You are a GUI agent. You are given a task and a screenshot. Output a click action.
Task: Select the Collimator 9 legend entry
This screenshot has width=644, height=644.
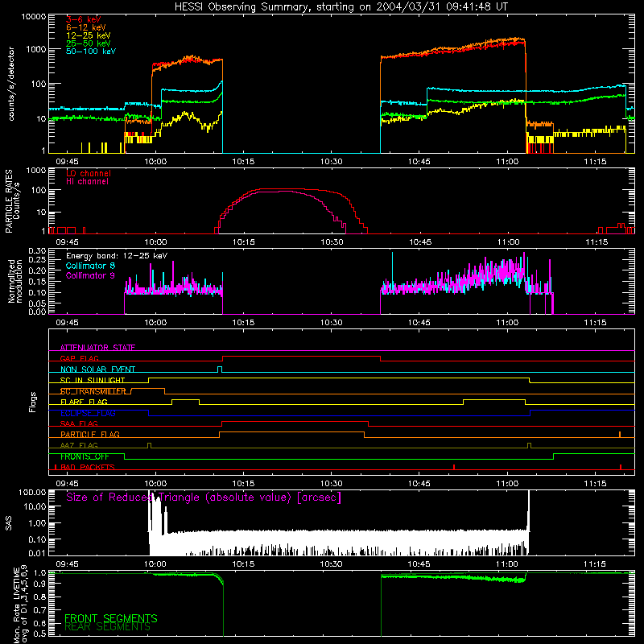pyautogui.click(x=90, y=275)
